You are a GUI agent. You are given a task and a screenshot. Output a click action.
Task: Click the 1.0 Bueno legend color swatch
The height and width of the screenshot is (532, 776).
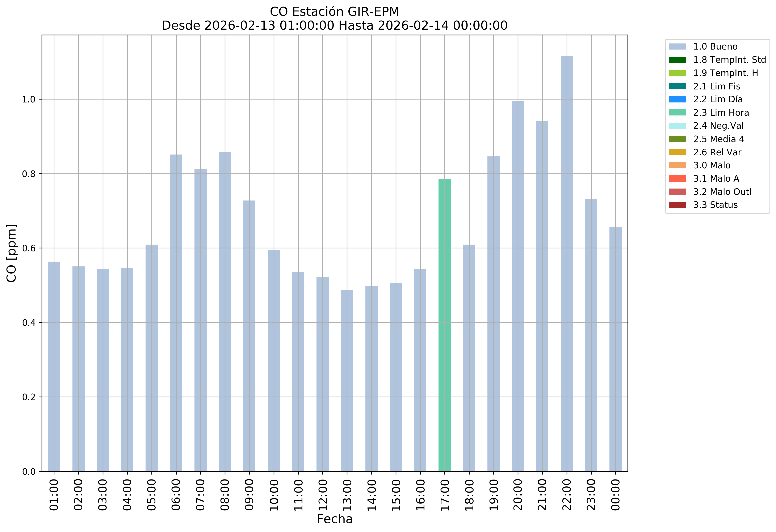677,47
